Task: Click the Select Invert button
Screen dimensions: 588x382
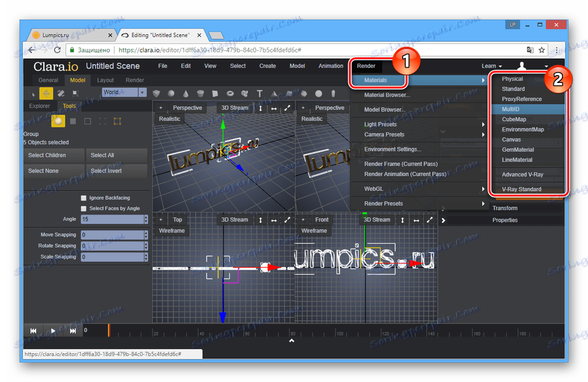Action: 117,171
